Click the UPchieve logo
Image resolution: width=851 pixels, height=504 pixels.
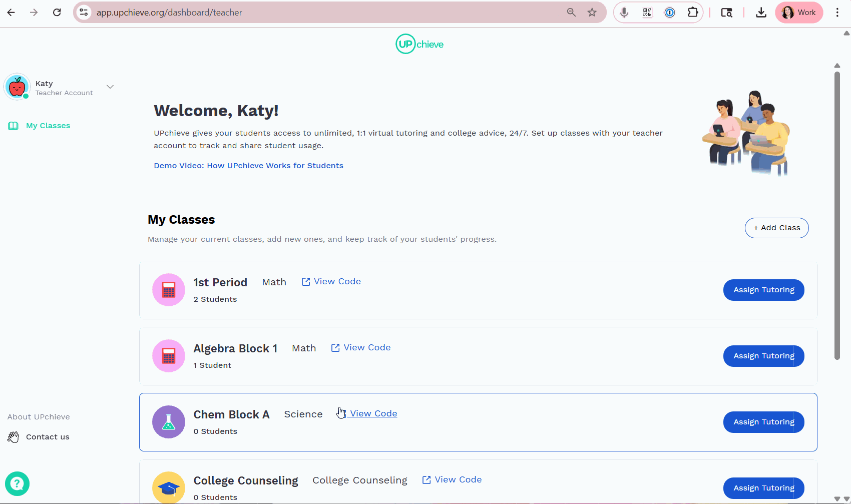coord(419,44)
